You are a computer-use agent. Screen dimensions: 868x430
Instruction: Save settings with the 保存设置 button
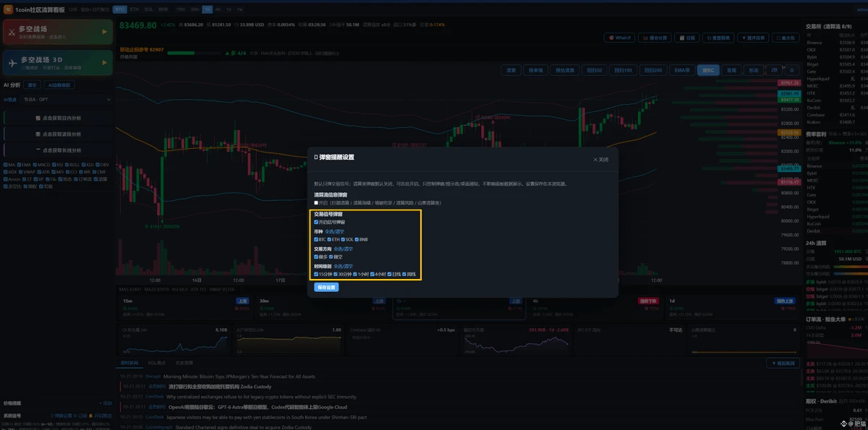click(x=326, y=287)
